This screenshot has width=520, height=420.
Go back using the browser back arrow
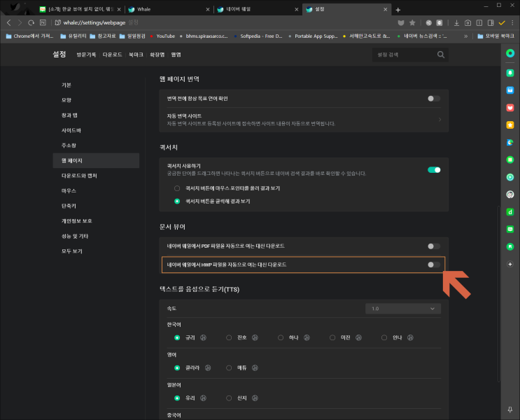9,22
